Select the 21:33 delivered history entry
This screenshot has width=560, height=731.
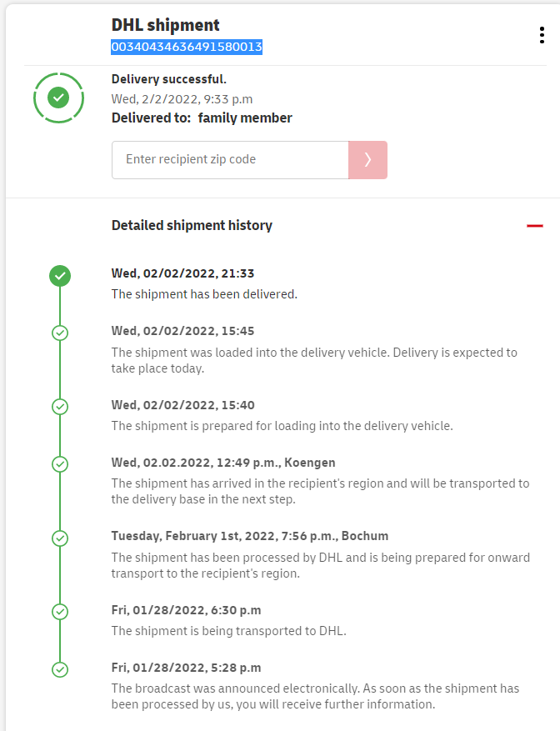click(183, 273)
